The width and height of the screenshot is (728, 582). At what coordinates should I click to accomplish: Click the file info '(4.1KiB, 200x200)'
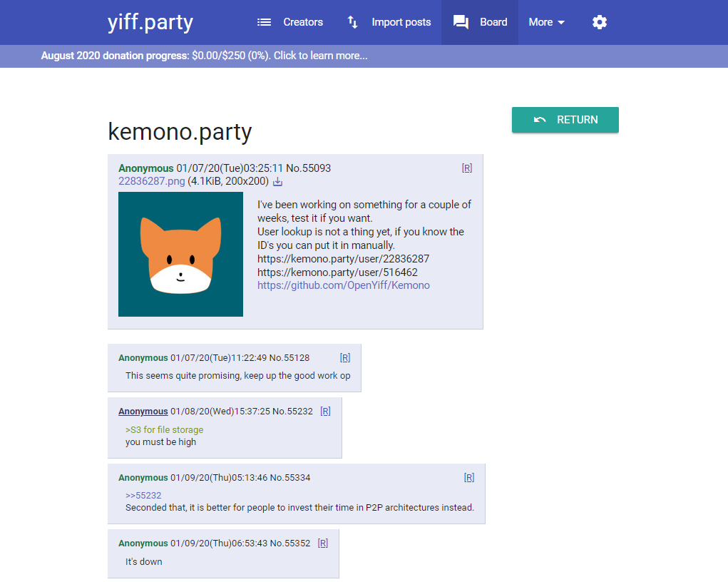[228, 181]
